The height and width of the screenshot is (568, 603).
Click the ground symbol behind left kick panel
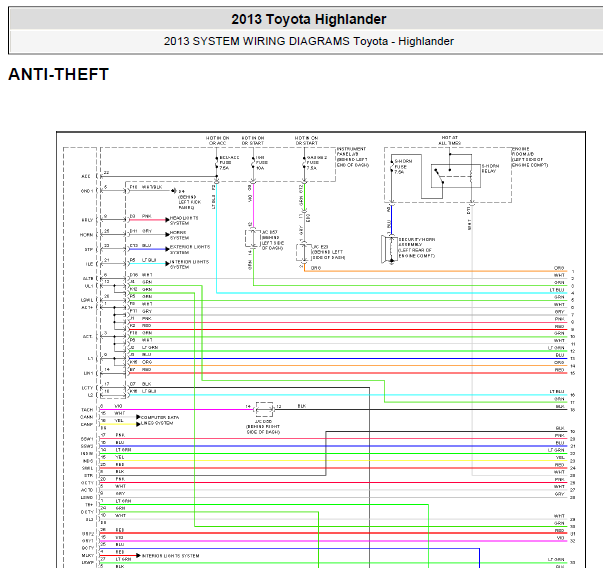pyautogui.click(x=174, y=191)
